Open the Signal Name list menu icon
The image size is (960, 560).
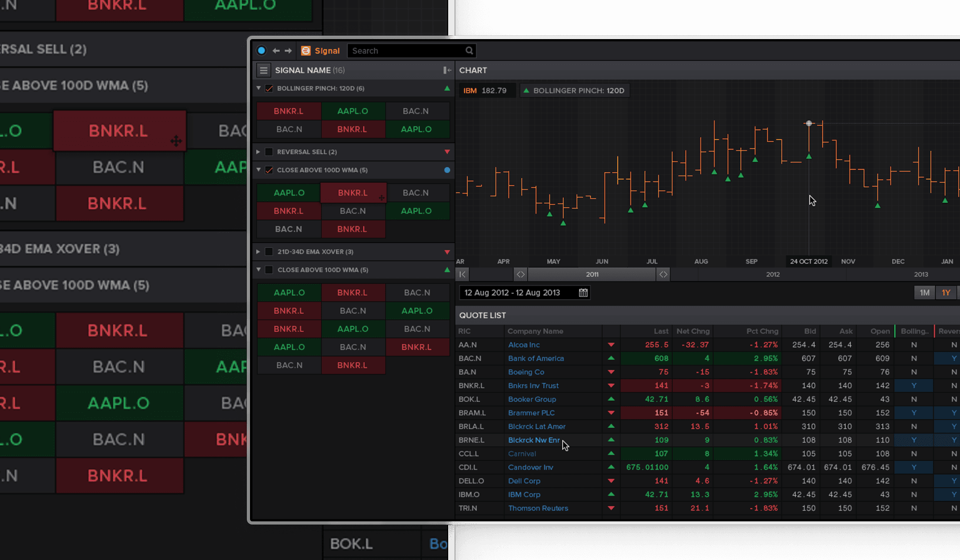[x=264, y=70]
